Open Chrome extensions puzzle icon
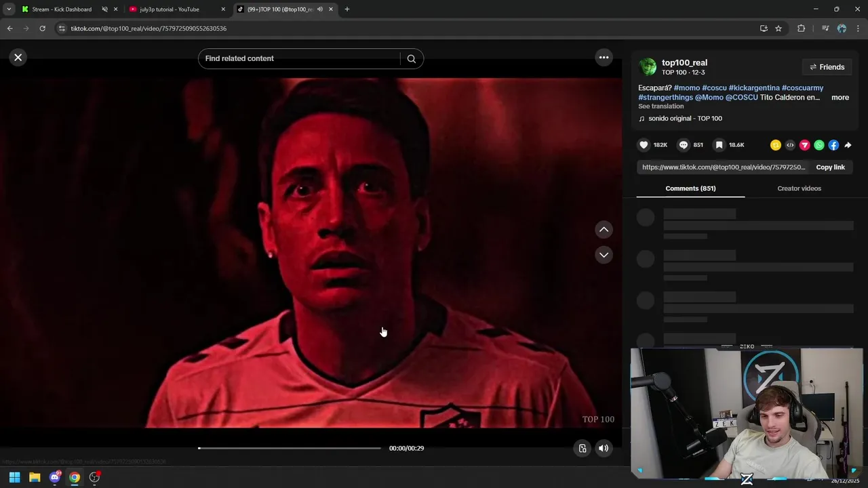The image size is (868, 488). point(801,28)
